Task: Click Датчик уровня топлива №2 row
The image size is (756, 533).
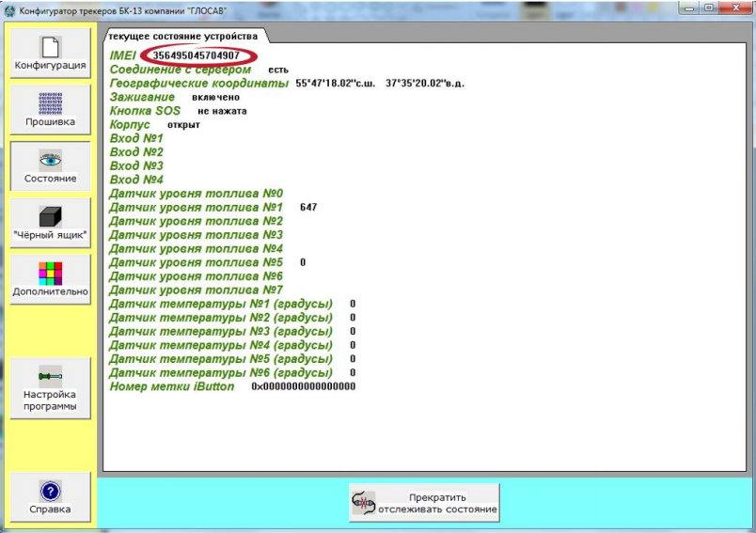Action: click(x=196, y=221)
